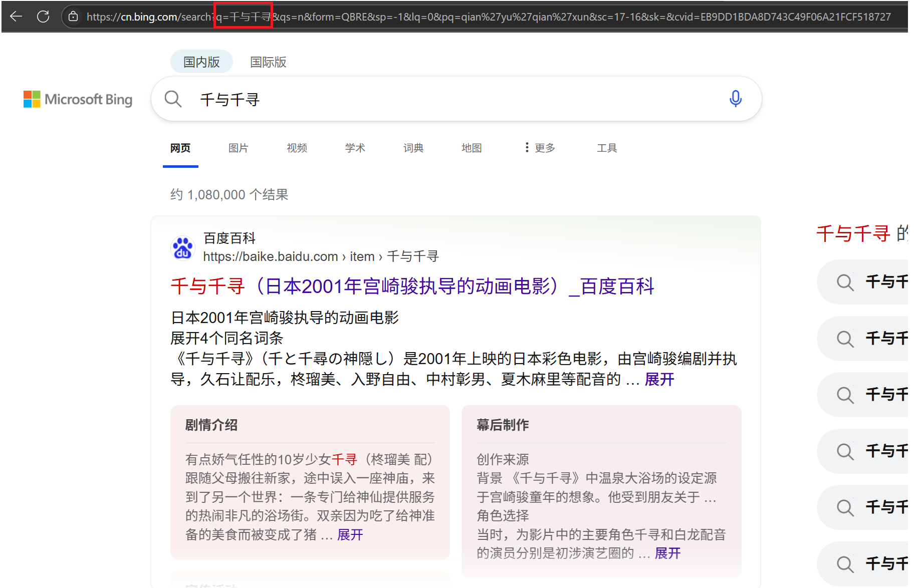
Task: Switch to 国际版
Action: pos(268,62)
